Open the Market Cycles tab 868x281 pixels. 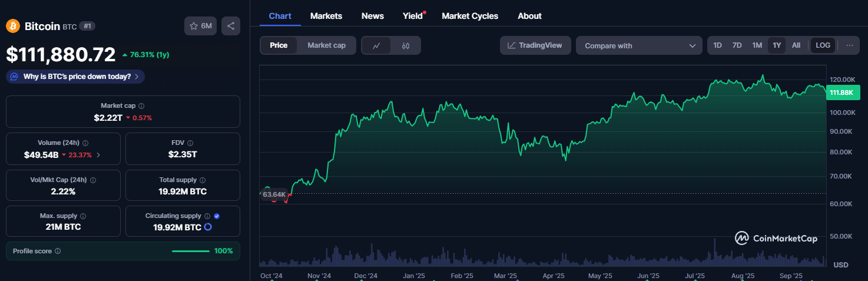tap(470, 16)
